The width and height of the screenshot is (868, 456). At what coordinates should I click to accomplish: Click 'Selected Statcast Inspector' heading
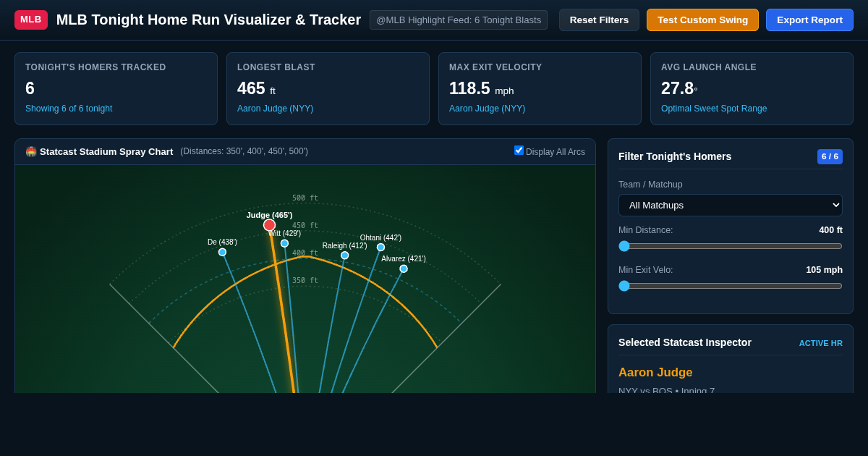click(x=685, y=342)
